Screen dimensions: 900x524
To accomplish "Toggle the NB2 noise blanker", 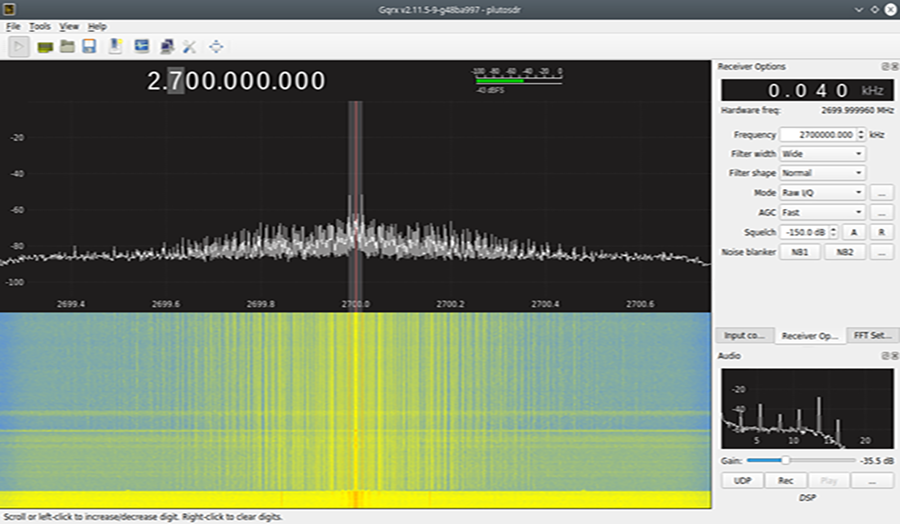I will [x=844, y=252].
